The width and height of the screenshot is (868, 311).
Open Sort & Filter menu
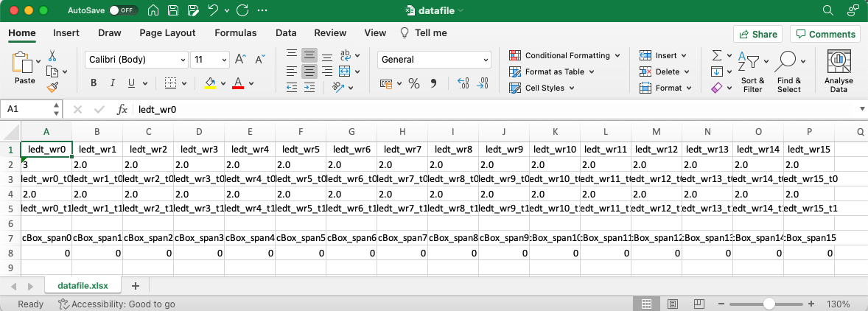pyautogui.click(x=752, y=72)
